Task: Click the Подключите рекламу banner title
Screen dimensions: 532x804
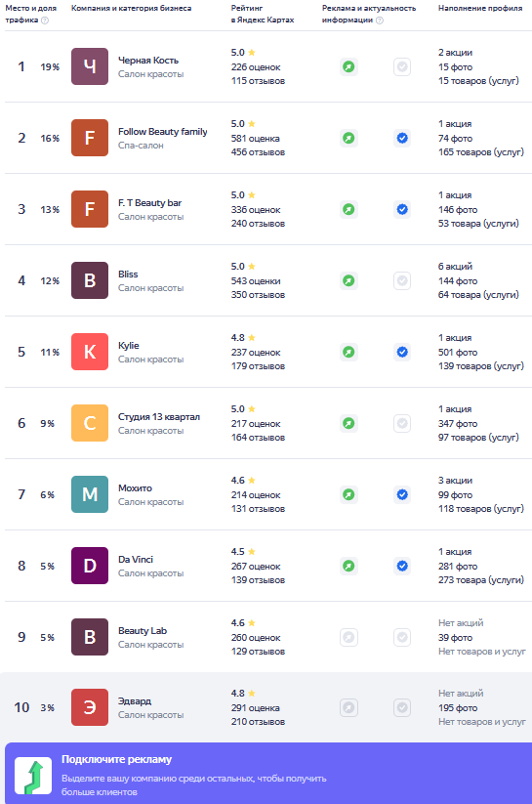Action: (117, 759)
